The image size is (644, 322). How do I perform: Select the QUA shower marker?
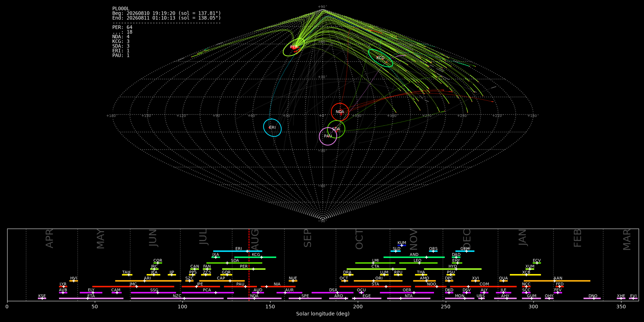tap(503, 280)
